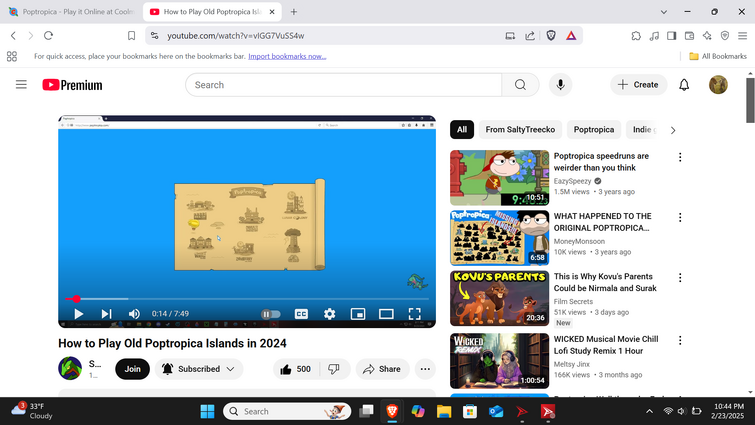Enable miniplayer mode
755x425 pixels.
click(x=358, y=314)
